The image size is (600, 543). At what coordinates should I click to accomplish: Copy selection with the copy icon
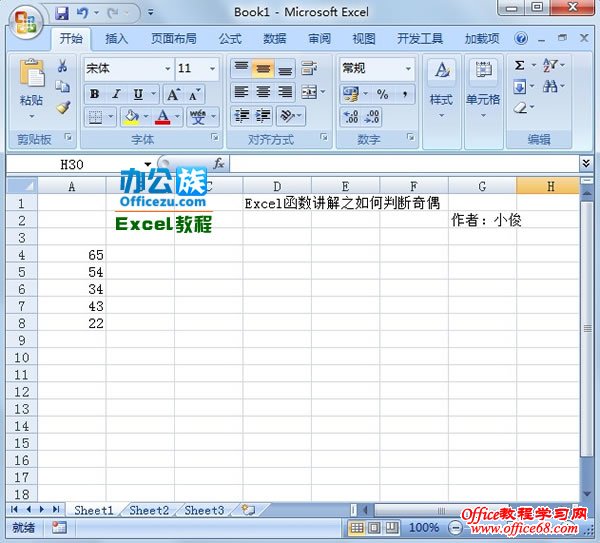63,86
